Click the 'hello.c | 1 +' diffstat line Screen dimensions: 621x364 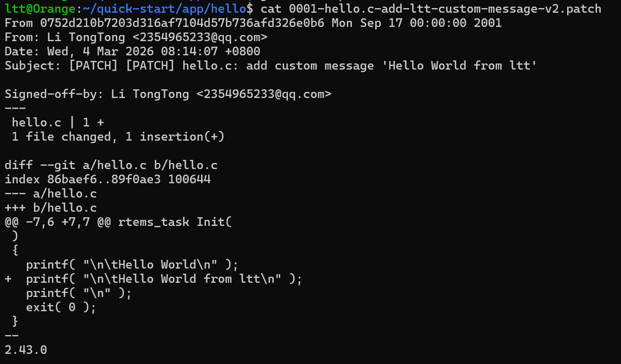point(58,122)
